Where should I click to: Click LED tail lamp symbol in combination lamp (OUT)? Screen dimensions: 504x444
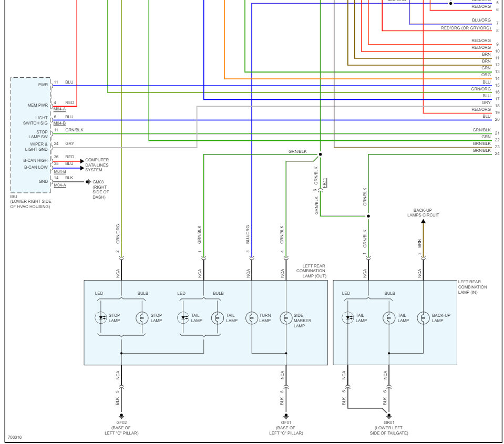[x=183, y=318]
